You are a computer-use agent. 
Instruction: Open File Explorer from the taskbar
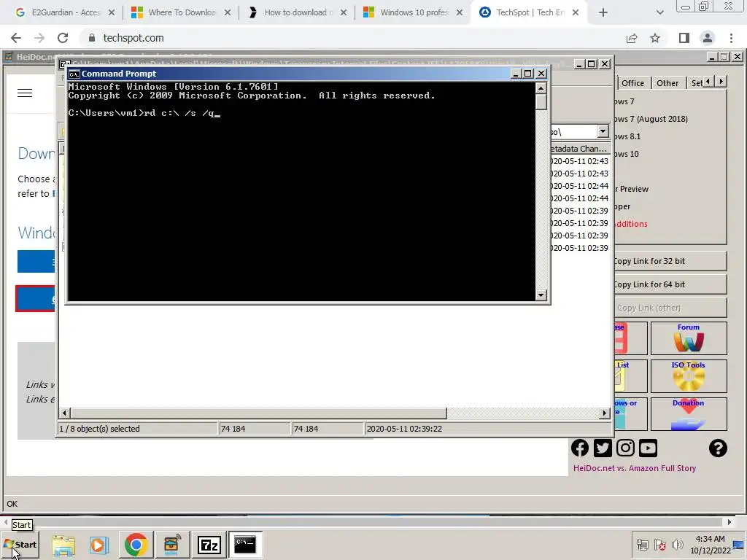(x=63, y=545)
